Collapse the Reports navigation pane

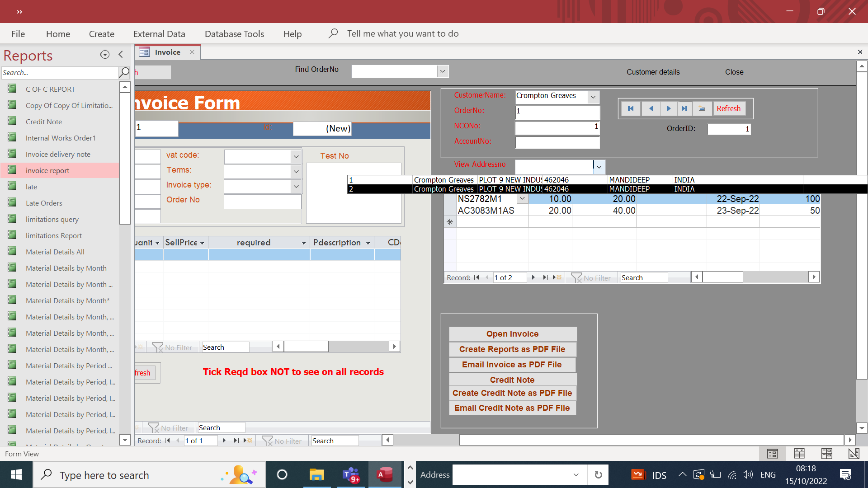(x=121, y=55)
